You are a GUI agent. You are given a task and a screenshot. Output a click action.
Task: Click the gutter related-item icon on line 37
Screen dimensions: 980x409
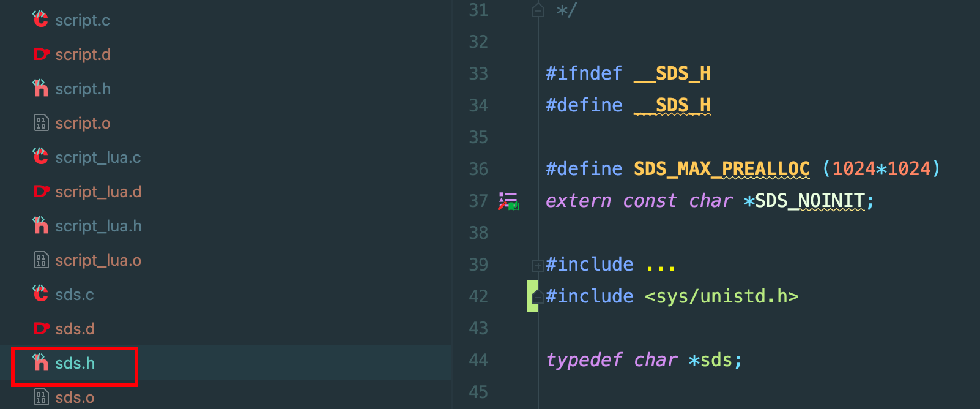(508, 201)
